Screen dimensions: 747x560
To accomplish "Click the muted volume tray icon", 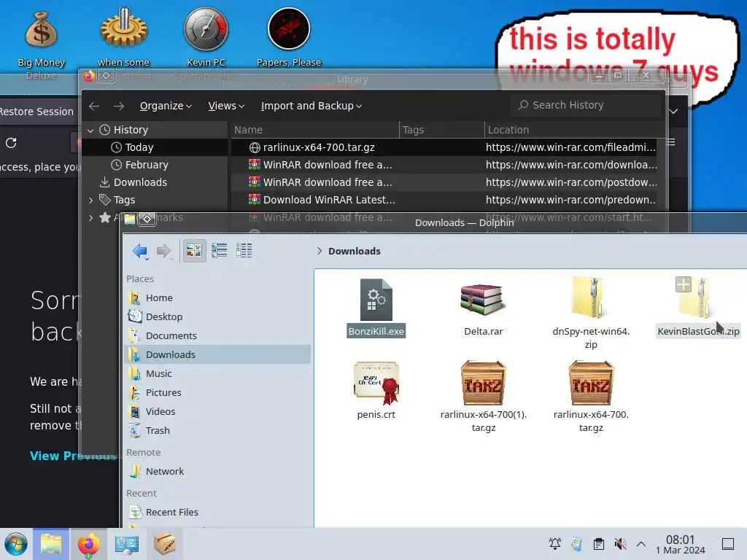I will (x=620, y=544).
